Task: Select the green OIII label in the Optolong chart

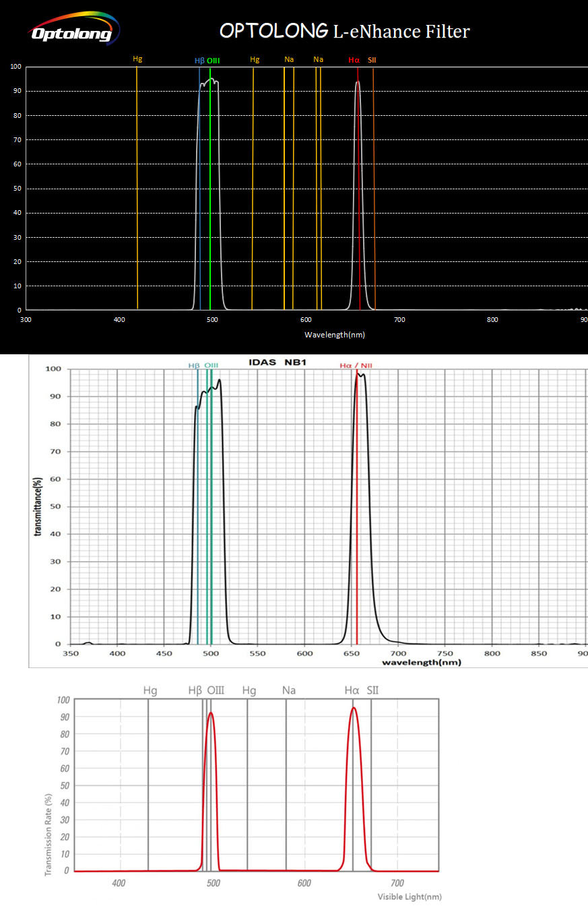Action: tap(214, 61)
